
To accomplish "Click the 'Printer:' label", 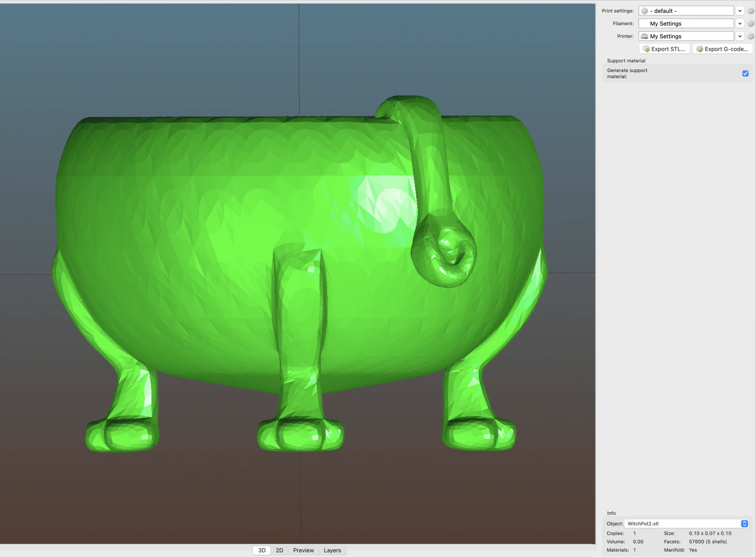I will (625, 36).
